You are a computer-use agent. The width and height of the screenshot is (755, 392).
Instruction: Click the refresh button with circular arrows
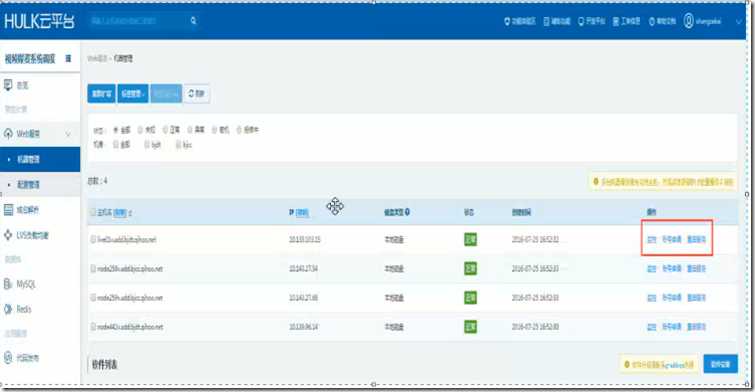(x=196, y=93)
